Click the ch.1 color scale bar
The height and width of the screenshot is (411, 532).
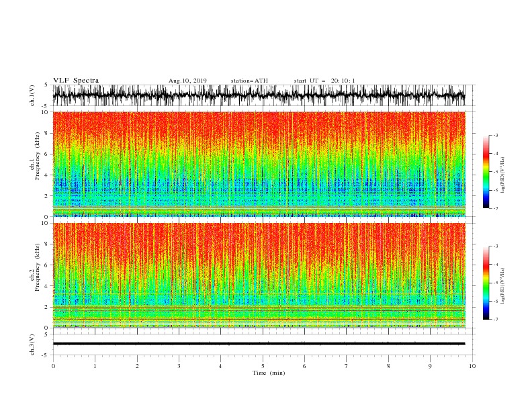tap(486, 172)
